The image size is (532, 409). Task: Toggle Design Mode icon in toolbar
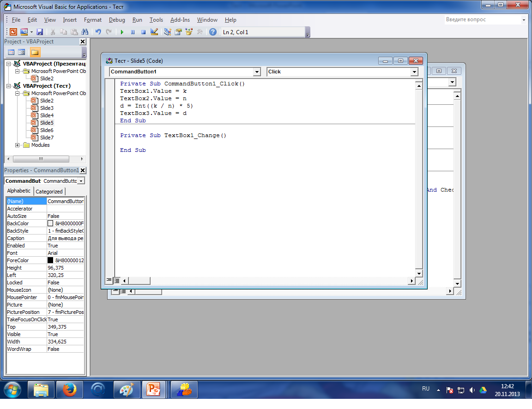(x=154, y=32)
